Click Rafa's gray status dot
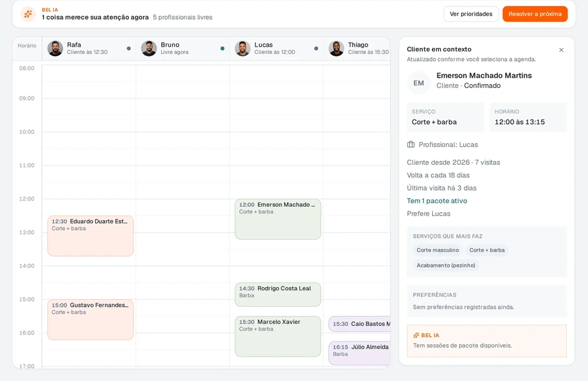Image resolution: width=588 pixels, height=381 pixels. (129, 49)
